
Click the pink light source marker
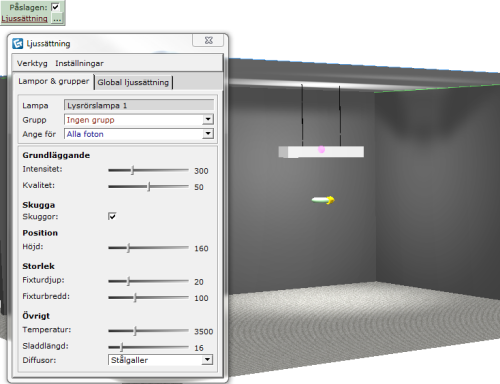[x=321, y=149]
